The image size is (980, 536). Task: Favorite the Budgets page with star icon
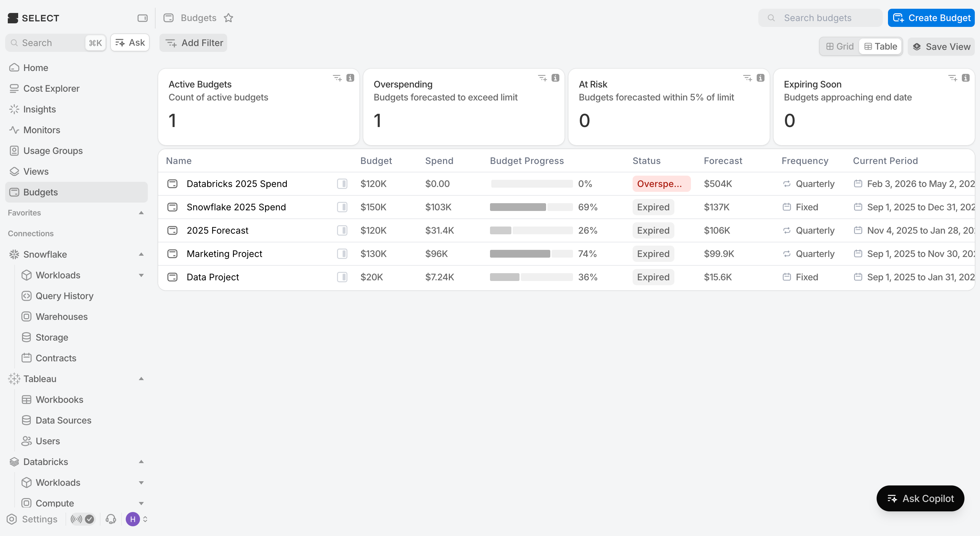228,18
